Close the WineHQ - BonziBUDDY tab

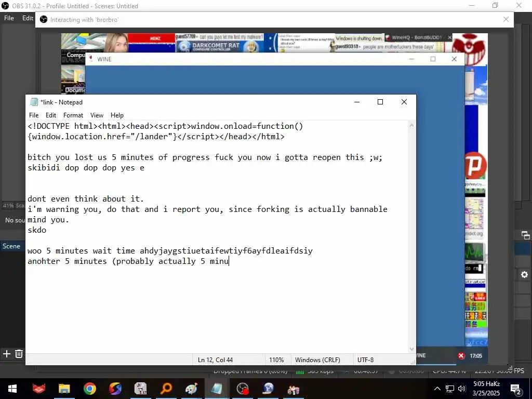coord(449,37)
